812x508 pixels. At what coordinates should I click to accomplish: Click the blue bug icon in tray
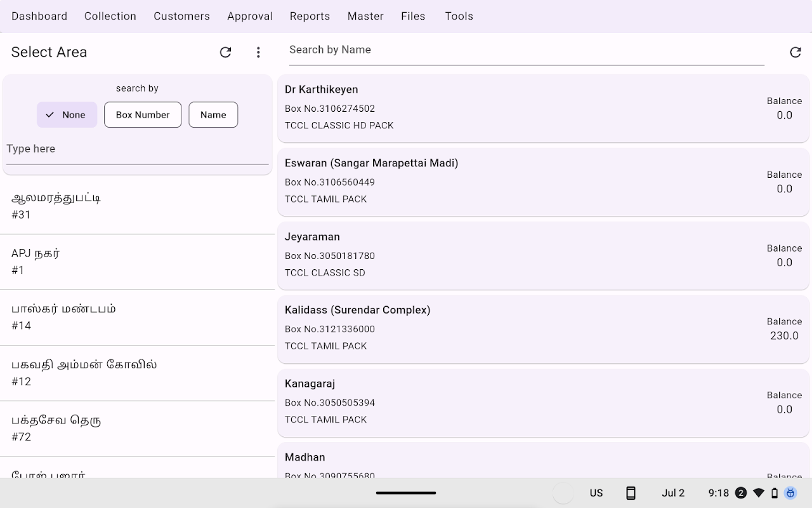pyautogui.click(x=790, y=493)
